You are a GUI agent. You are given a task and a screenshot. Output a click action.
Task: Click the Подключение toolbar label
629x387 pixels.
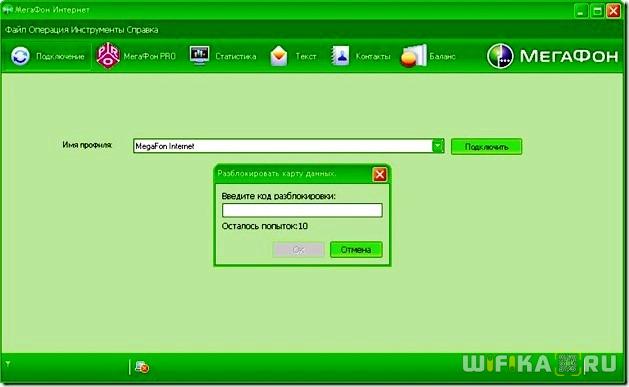[x=60, y=56]
